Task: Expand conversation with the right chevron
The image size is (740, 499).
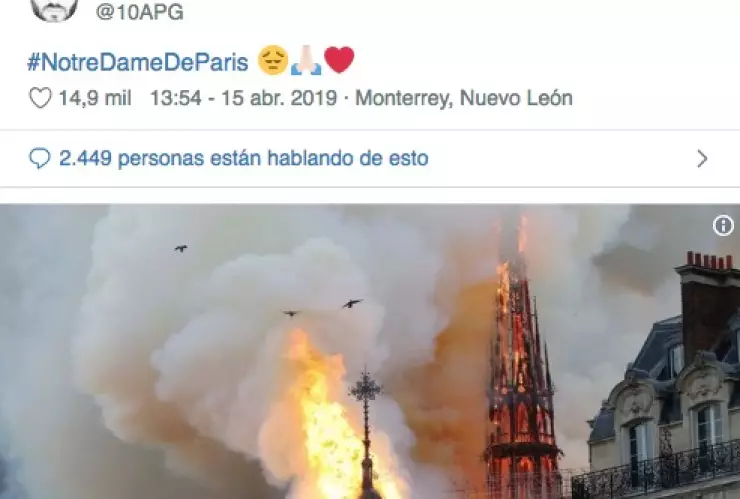Action: 702,159
